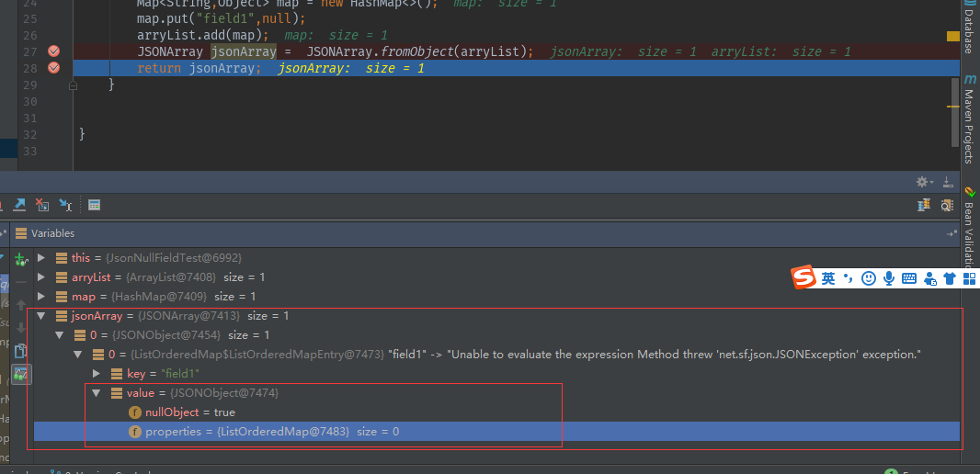Collapse the jsonArray variable node
This screenshot has height=474, width=980.
coord(41,316)
